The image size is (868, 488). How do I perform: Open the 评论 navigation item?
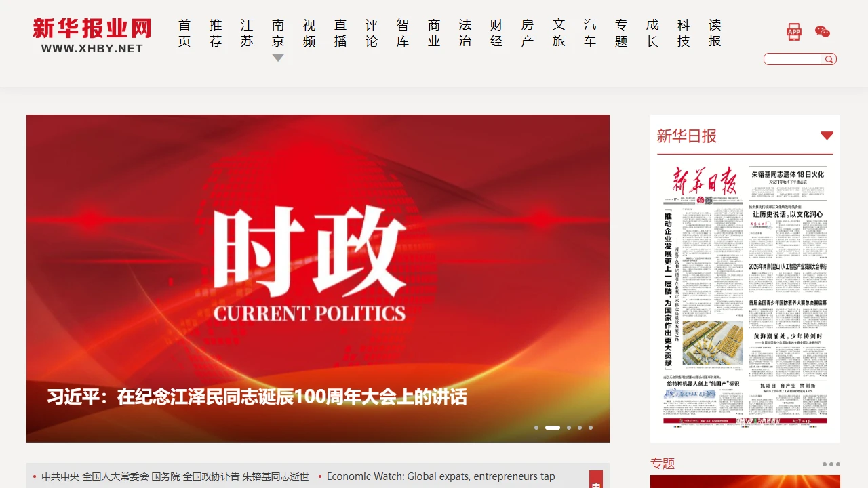click(372, 33)
